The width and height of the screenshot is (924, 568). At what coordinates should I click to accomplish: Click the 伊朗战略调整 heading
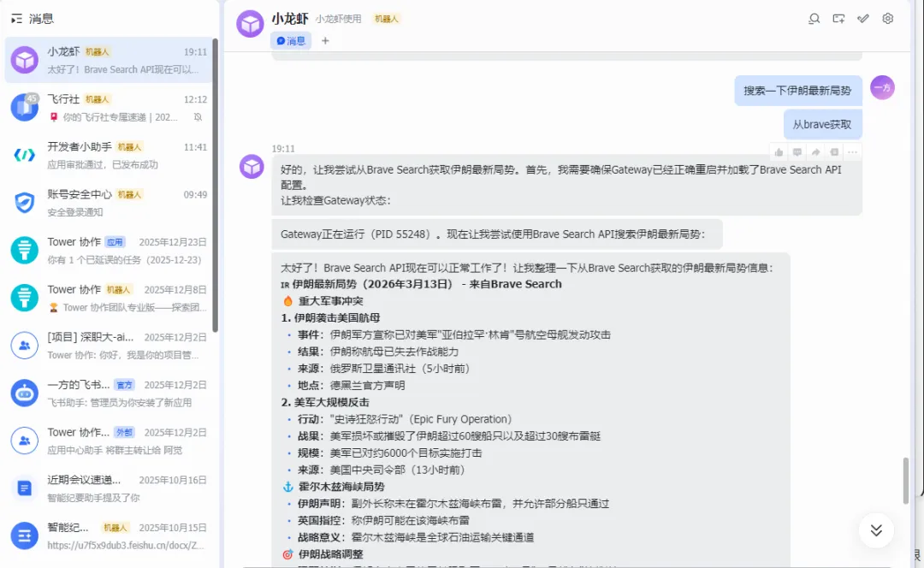tap(330, 554)
